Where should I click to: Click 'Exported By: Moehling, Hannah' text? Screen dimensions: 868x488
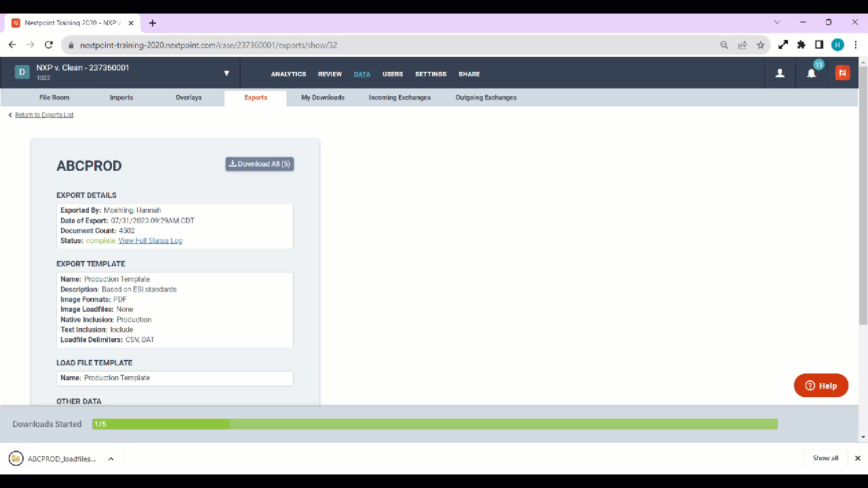coord(111,210)
